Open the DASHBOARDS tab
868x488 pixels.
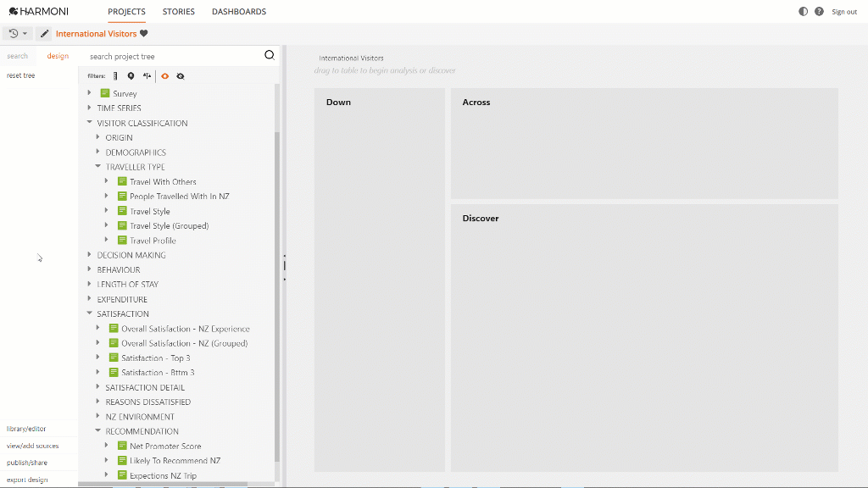point(239,12)
